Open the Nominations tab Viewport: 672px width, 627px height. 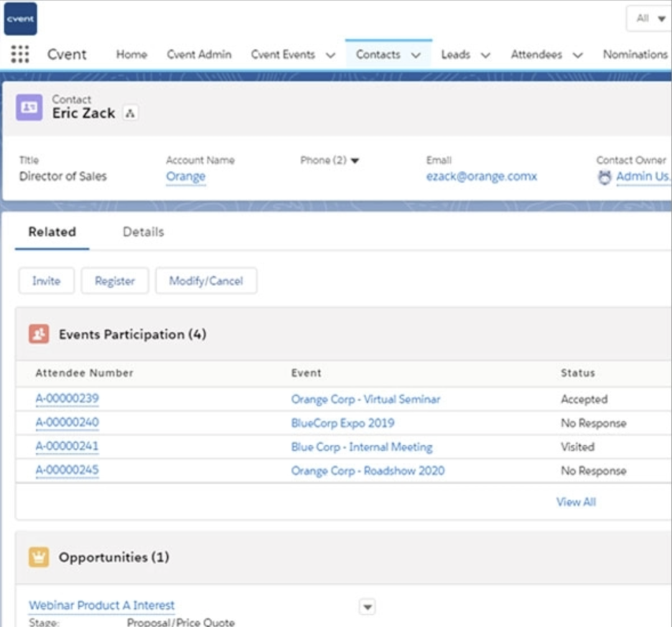tap(635, 55)
